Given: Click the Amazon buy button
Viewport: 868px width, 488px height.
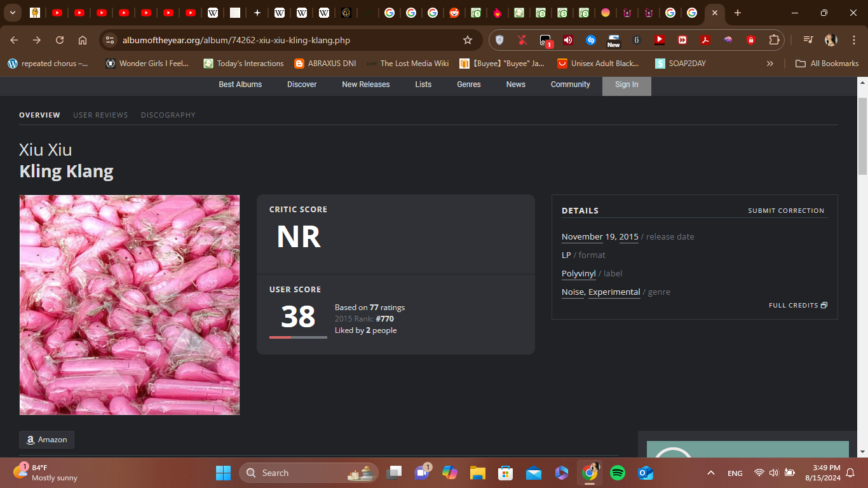Looking at the screenshot, I should [46, 440].
